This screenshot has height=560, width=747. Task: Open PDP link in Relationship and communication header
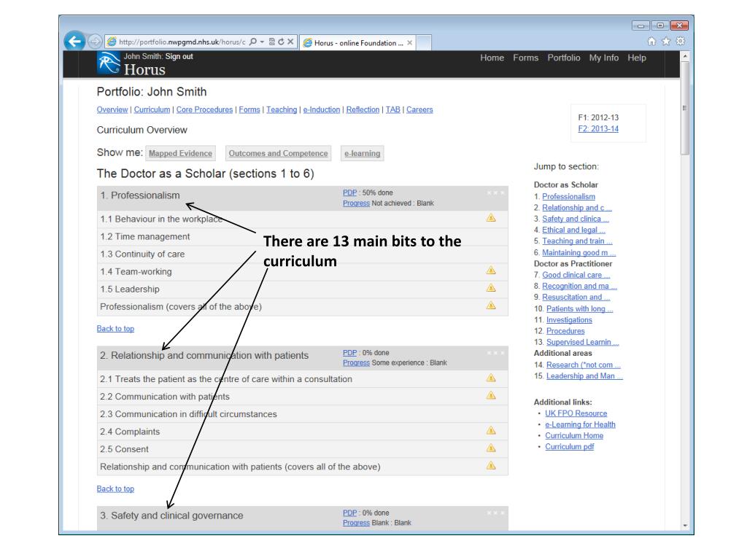point(349,352)
